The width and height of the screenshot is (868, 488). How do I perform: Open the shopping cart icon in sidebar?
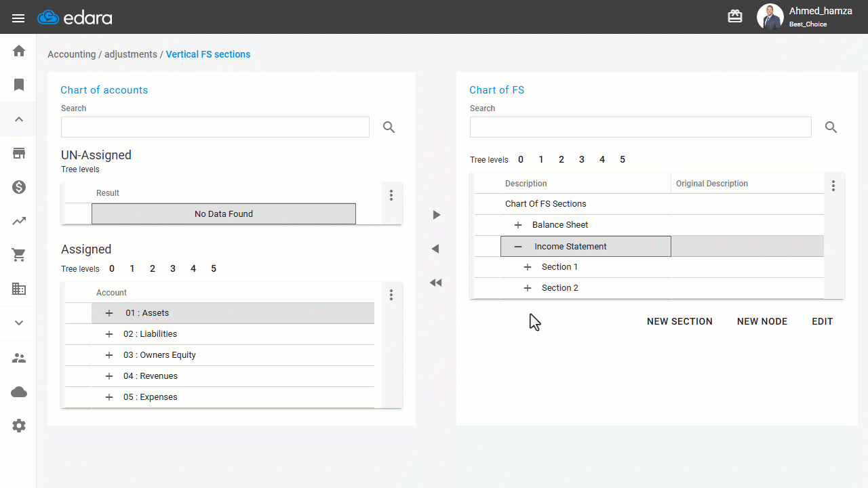[x=19, y=255]
